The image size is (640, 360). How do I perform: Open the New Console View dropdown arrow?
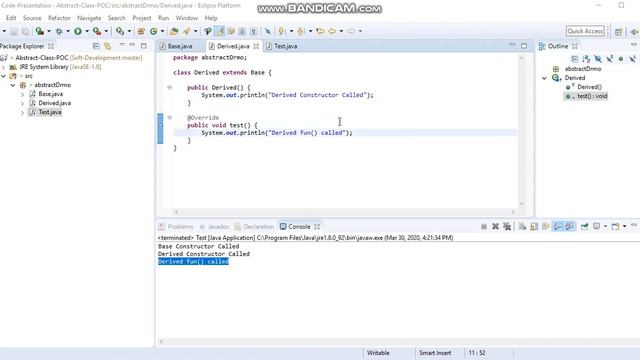pyautogui.click(x=624, y=227)
